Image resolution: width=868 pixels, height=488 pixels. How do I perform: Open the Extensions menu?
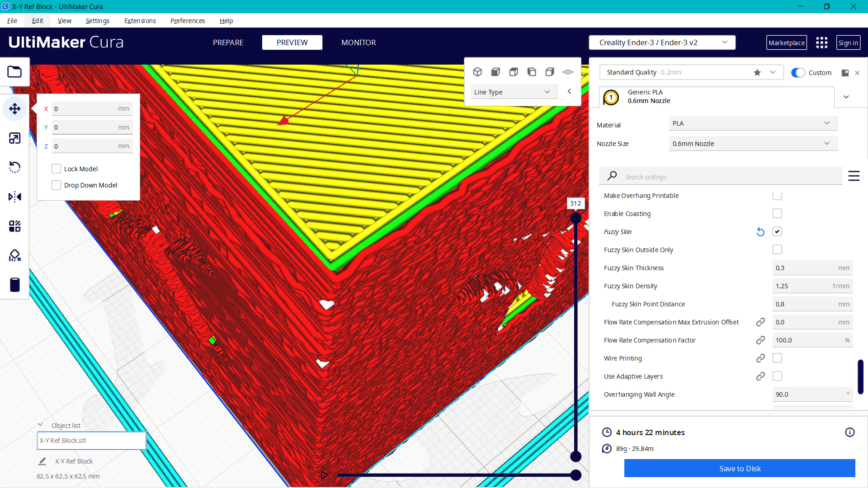tap(140, 21)
